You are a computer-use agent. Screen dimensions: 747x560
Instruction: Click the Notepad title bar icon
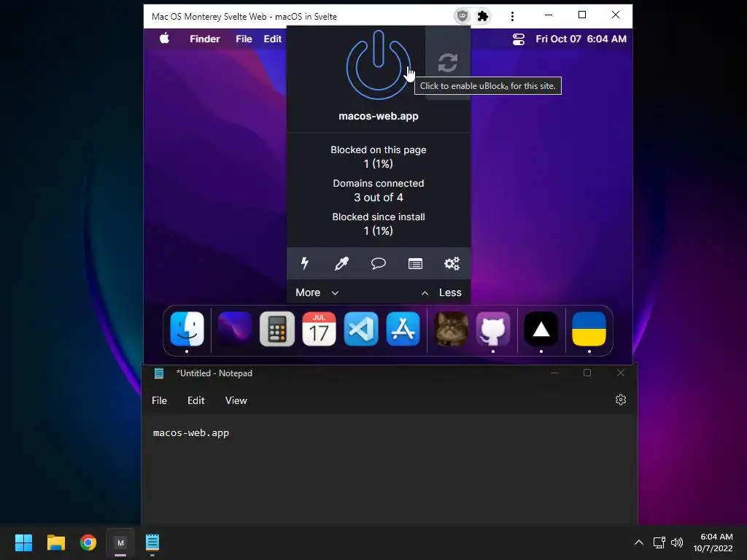[159, 373]
